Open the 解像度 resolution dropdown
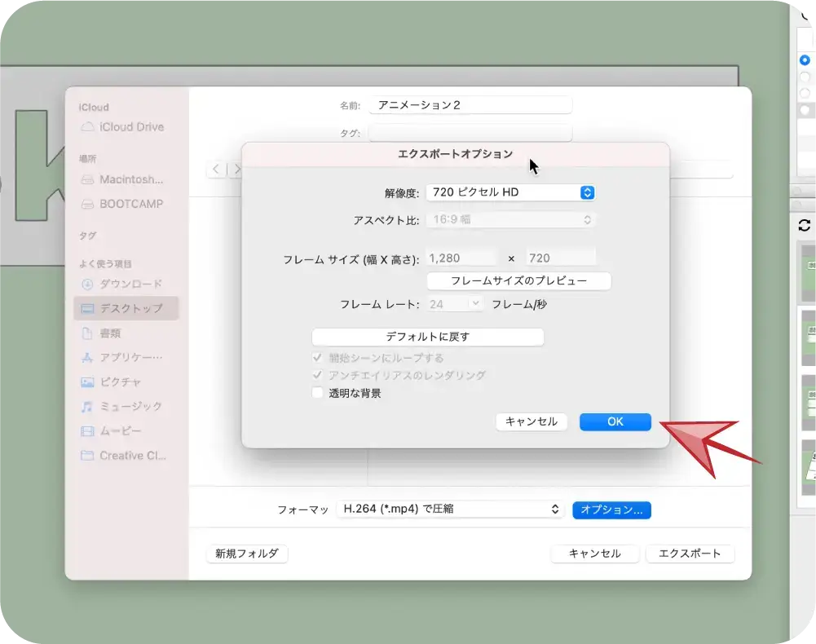 510,192
